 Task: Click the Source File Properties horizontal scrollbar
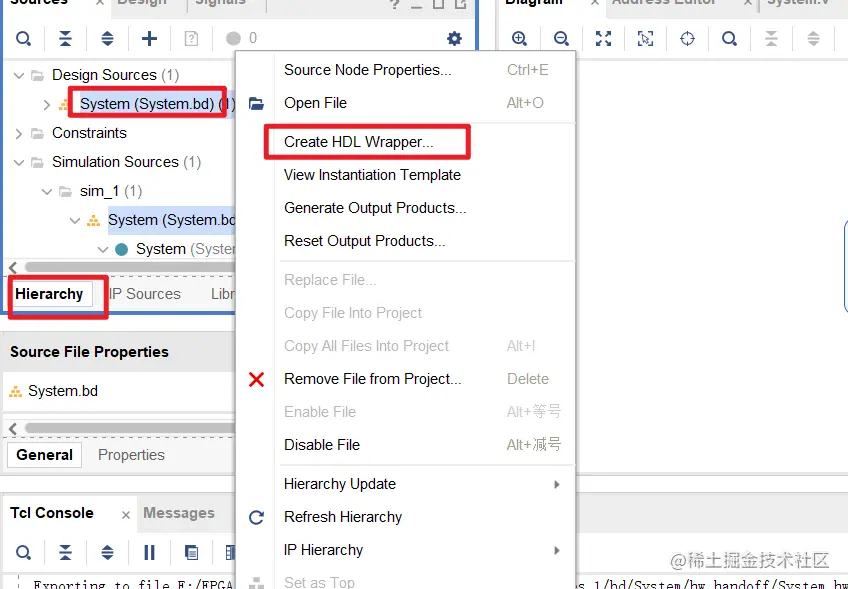coord(130,428)
